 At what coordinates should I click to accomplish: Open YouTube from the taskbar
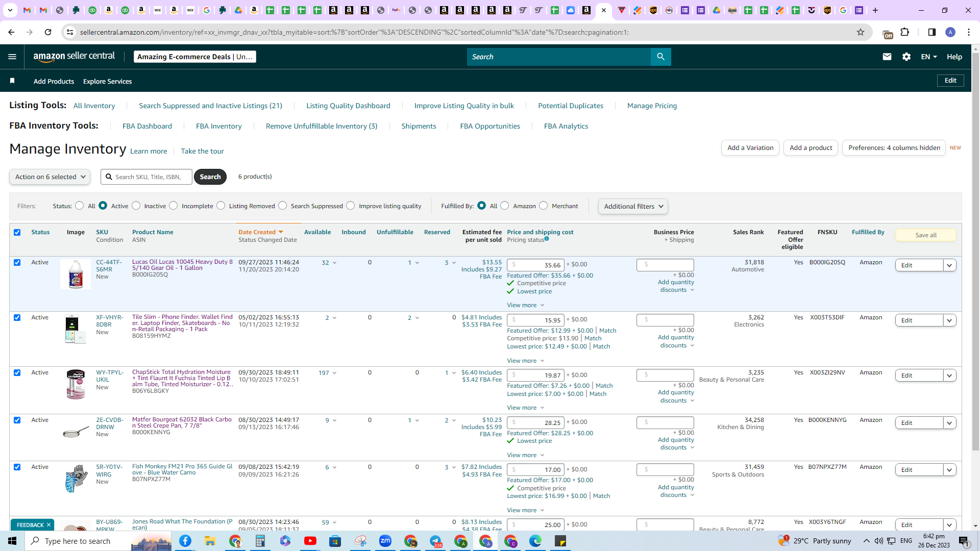310,541
